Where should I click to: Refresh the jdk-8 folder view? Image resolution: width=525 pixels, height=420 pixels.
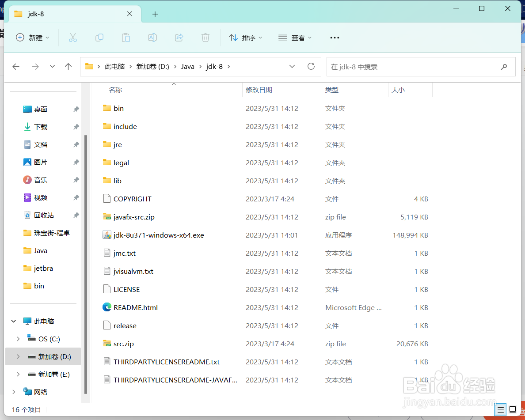[x=311, y=66]
